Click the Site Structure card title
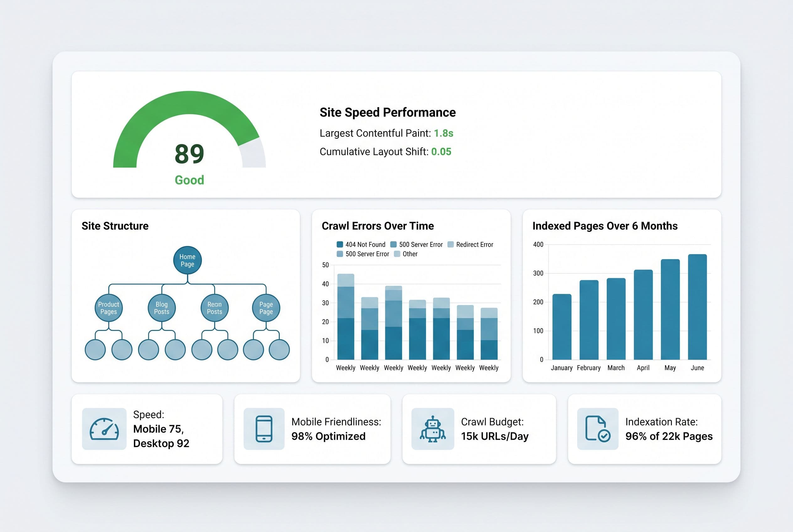 (115, 226)
